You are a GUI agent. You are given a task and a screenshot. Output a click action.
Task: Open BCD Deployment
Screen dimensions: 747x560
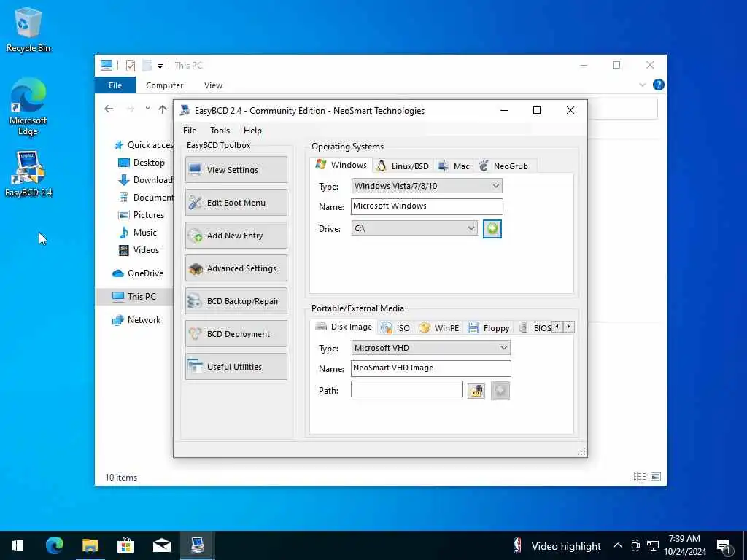236,334
